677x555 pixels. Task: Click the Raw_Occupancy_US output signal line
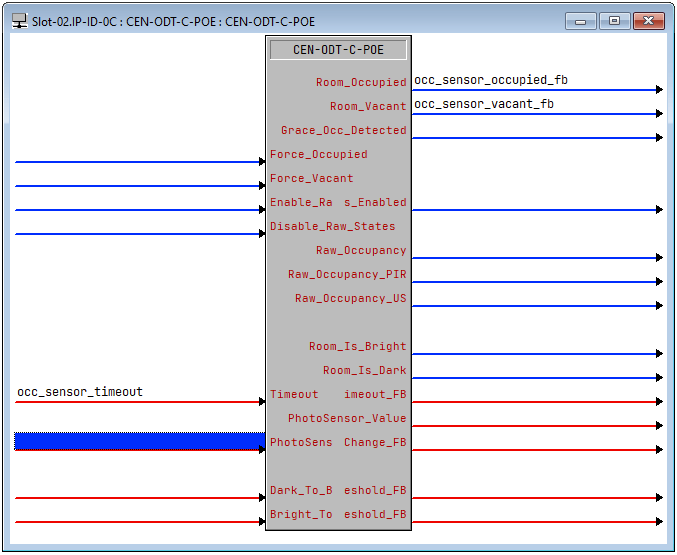pyautogui.click(x=535, y=305)
